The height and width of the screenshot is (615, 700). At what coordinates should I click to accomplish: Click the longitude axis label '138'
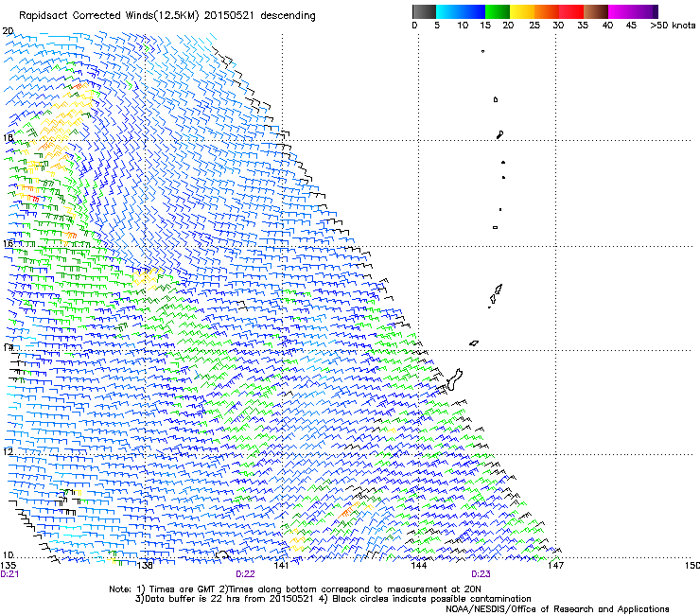(x=145, y=566)
